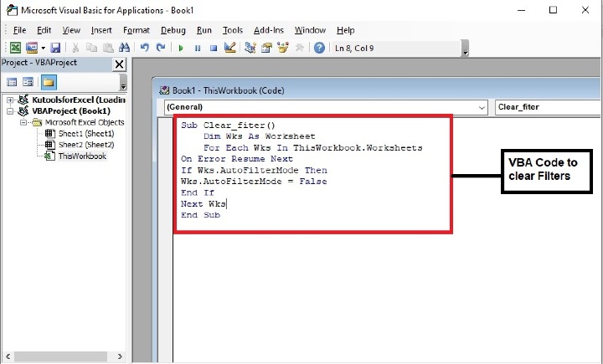The height and width of the screenshot is (364, 603).
Task: Open the Properties Window toolbar icon
Action: click(266, 48)
